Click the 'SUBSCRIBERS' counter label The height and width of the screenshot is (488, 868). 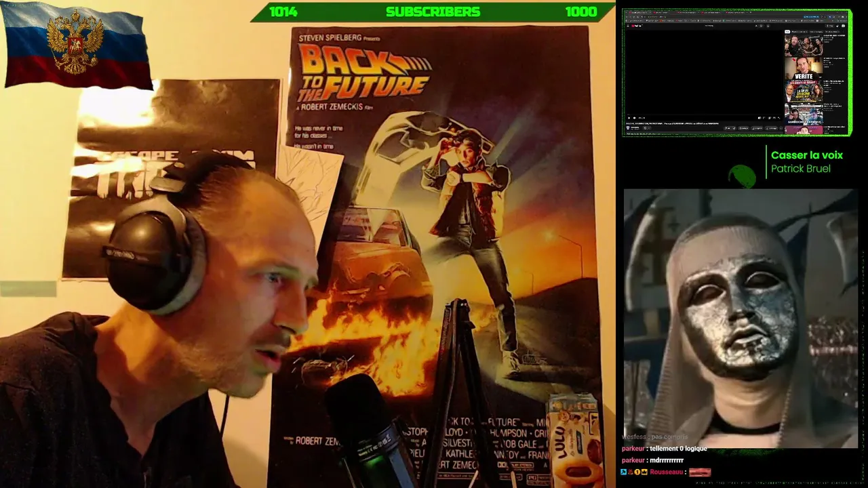pos(433,12)
